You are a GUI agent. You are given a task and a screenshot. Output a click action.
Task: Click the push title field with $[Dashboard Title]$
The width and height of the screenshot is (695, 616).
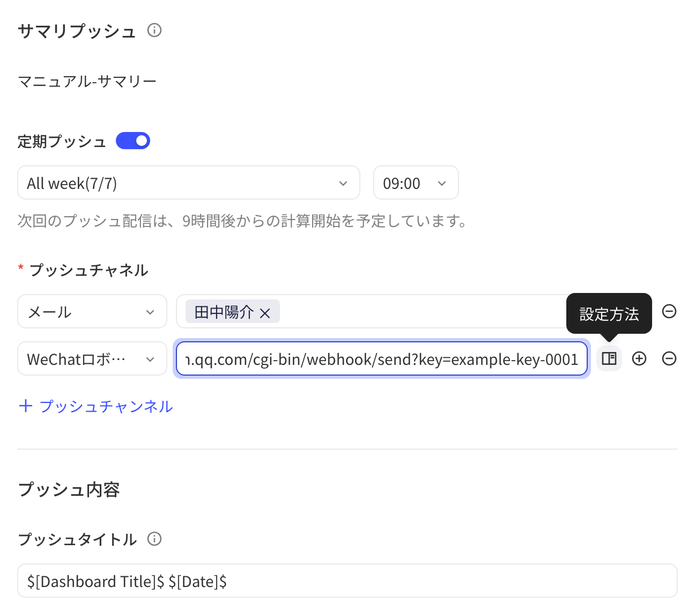pyautogui.click(x=347, y=581)
